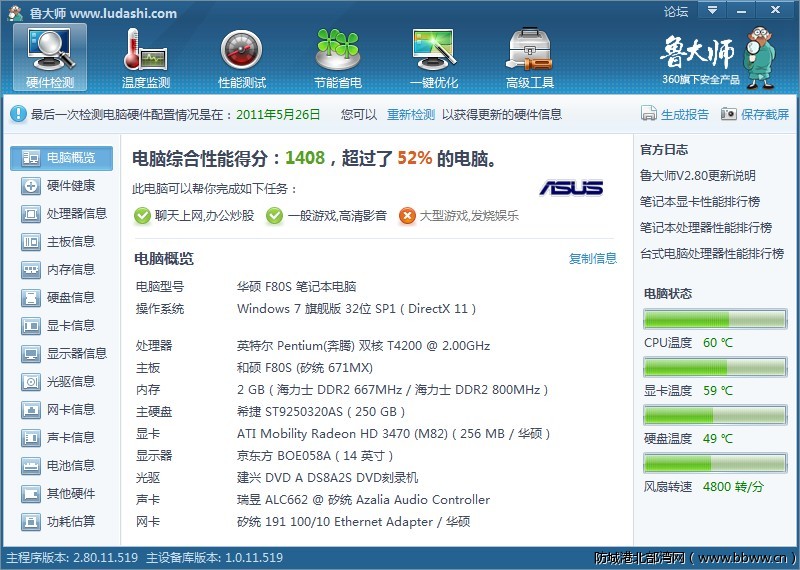Click the 光驱信息 sidebar icon
Screen dimensions: 800x570
(31, 382)
